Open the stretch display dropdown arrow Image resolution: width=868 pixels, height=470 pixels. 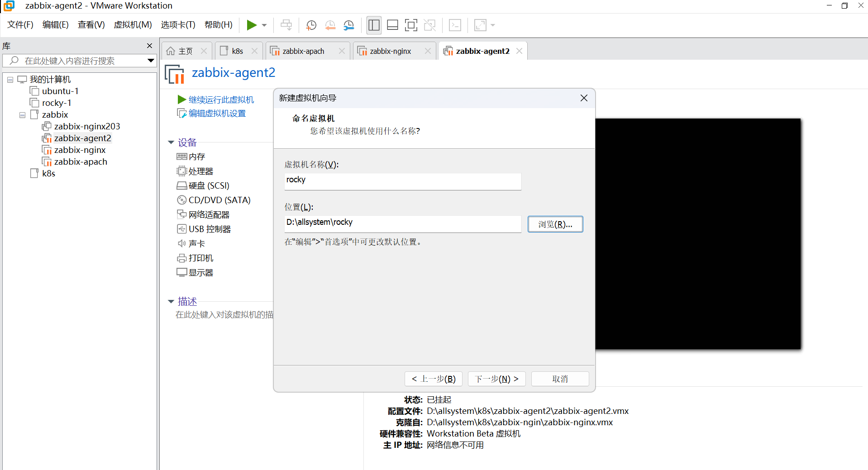click(493, 25)
